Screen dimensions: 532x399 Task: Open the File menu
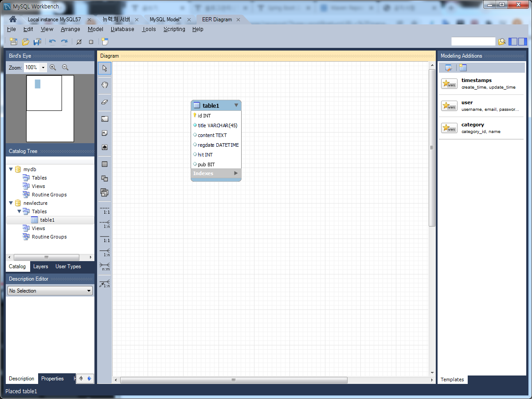point(12,29)
